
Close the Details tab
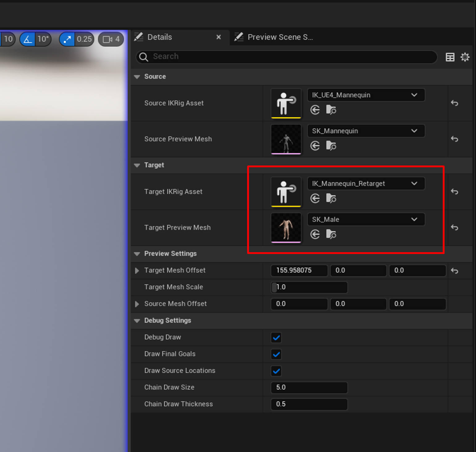click(x=219, y=37)
